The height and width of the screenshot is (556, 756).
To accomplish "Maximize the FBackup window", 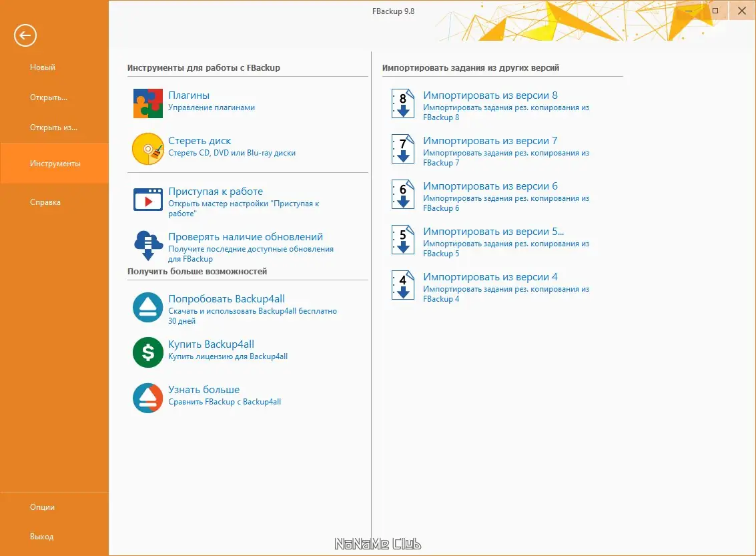I will click(x=715, y=11).
